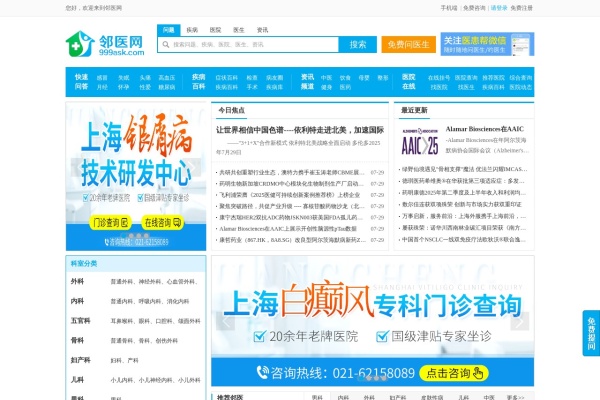
Task: Open 内科 department category
Action: coord(77,301)
